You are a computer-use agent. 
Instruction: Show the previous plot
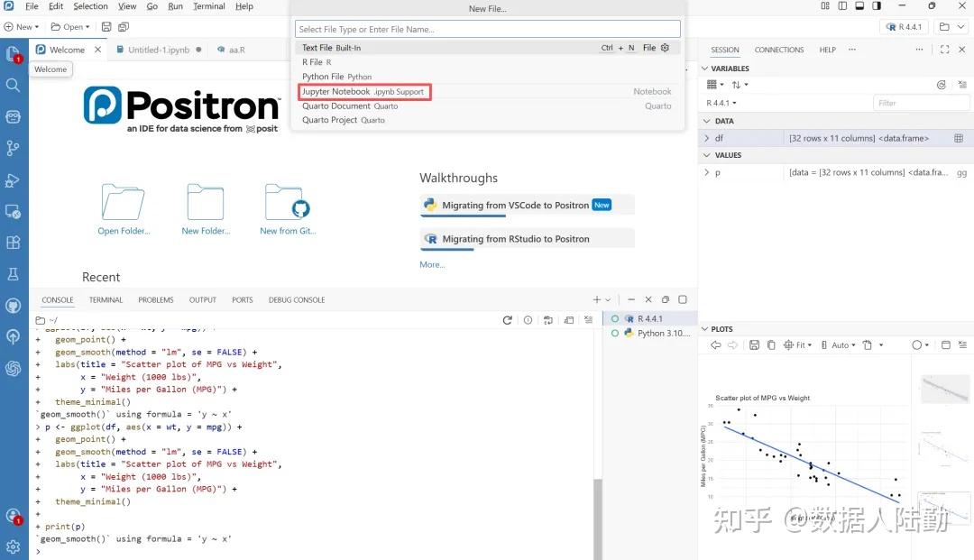[x=715, y=345]
